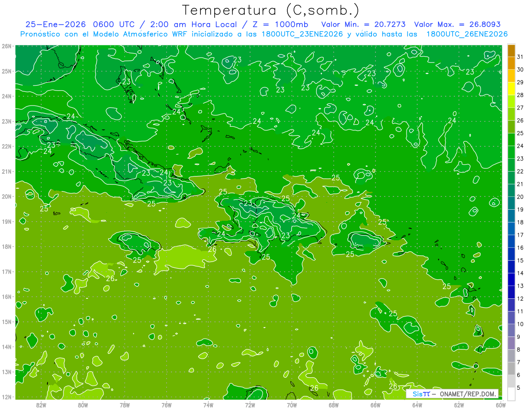Screen dimensions: 532x411
Task: Click the '74W' longitude axis label
Action: [208, 405]
